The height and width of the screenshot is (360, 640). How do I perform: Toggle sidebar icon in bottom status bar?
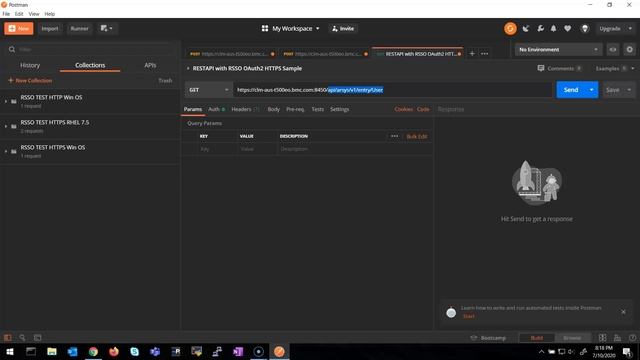[x=7, y=338]
